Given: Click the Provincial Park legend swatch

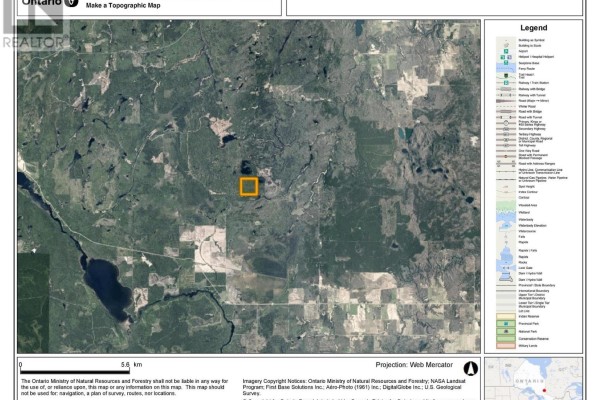Looking at the screenshot, I should 506,323.
